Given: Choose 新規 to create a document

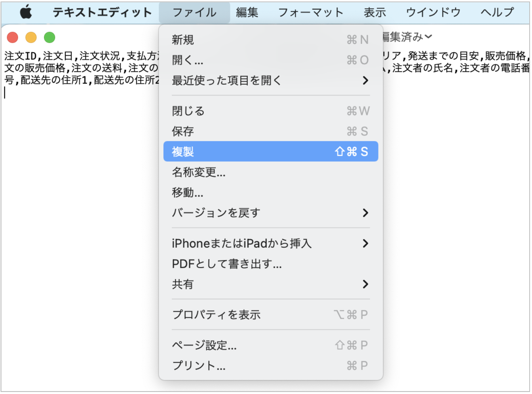Looking at the screenshot, I should tap(271, 40).
